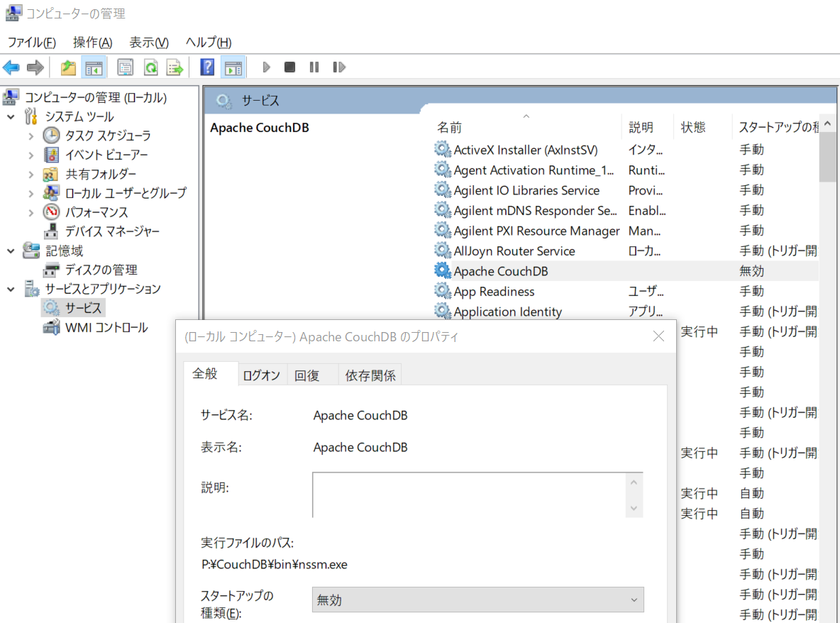The width and height of the screenshot is (840, 623).
Task: Collapse the システム ツール tree node
Action: pos(11,117)
